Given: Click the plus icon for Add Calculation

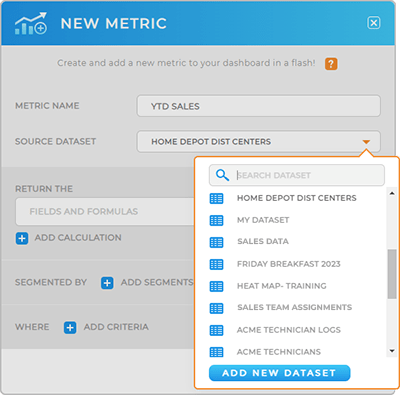Looking at the screenshot, I should pyautogui.click(x=22, y=238).
